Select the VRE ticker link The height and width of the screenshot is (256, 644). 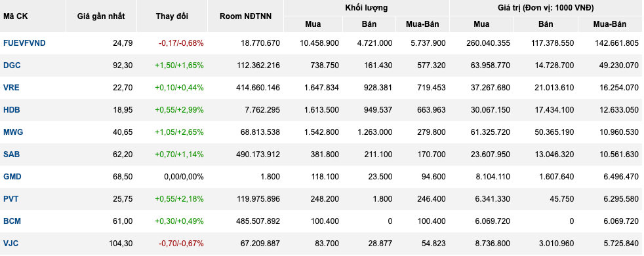[11, 87]
